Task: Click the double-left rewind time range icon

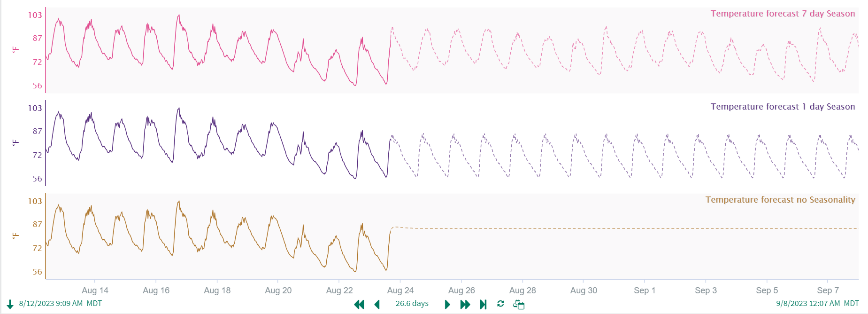Action: coord(359,305)
